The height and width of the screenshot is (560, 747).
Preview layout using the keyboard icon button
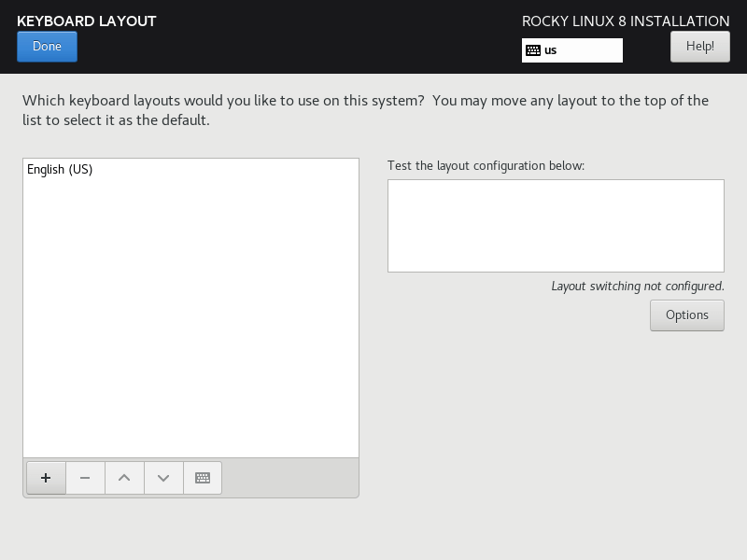[x=203, y=478]
